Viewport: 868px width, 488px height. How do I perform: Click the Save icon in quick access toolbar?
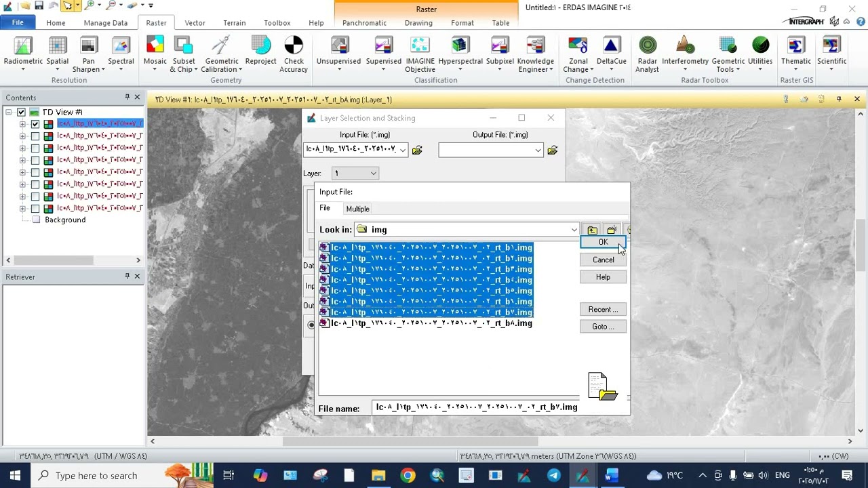click(39, 5)
